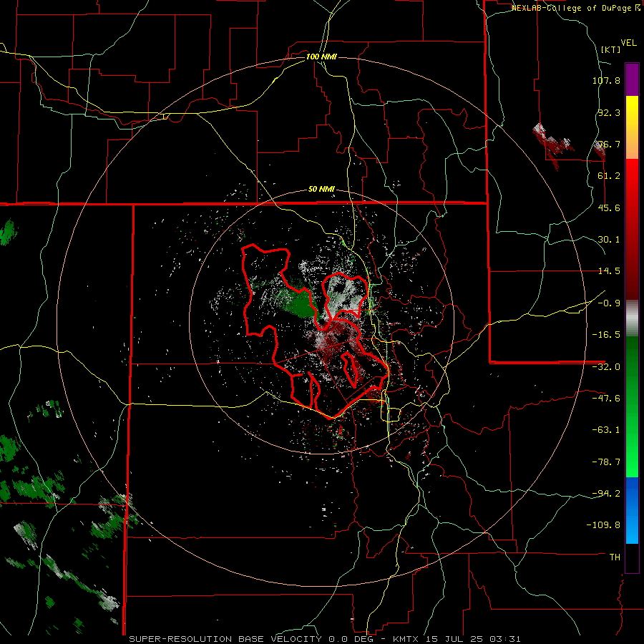Viewport: 644px width, 644px height.
Task: Select the 107.8 value on the velocity scale
Action: 606,80
